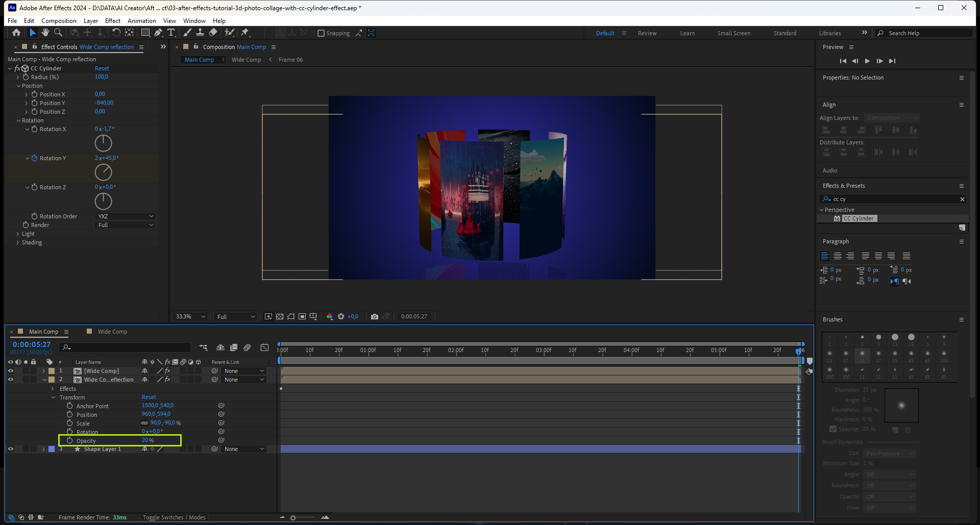Hide the Shape Layer 1 layer
Image resolution: width=980 pixels, height=525 pixels.
[x=10, y=449]
